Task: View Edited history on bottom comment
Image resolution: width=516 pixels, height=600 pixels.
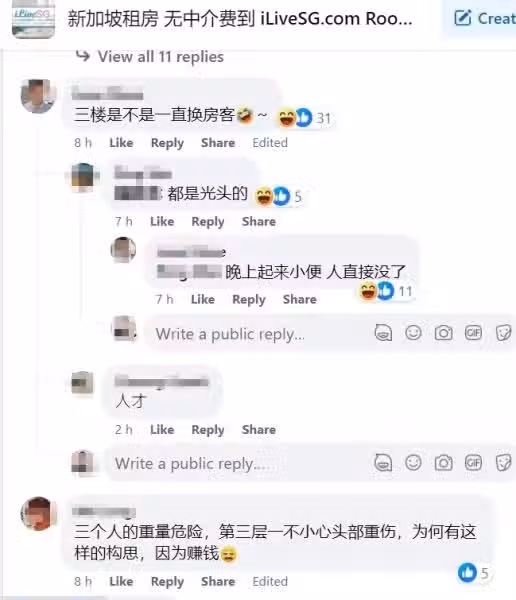Action: pyautogui.click(x=270, y=581)
